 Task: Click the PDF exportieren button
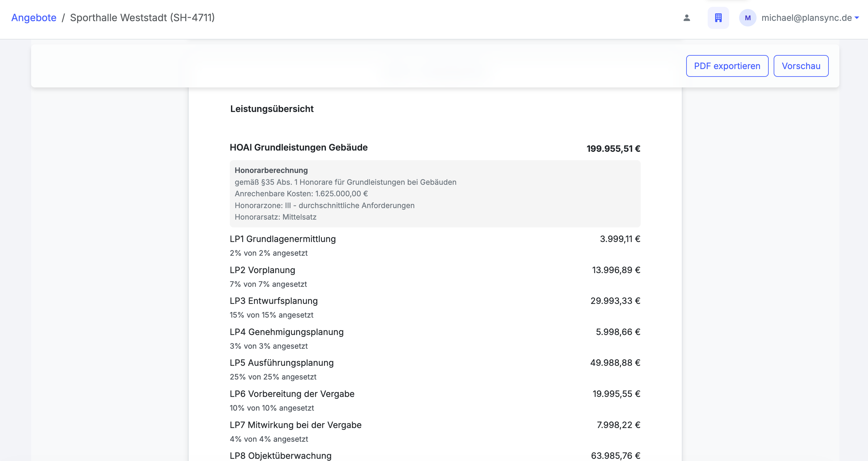tap(727, 66)
